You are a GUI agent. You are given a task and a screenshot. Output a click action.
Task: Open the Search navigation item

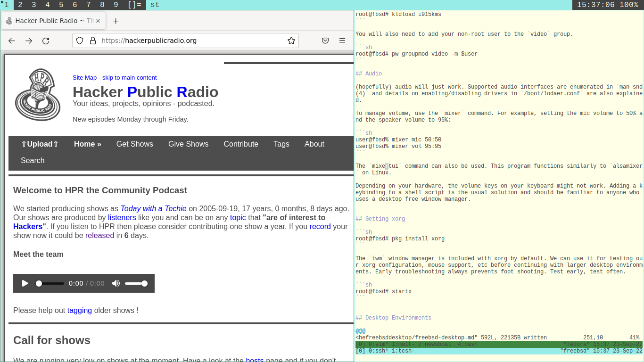tap(33, 161)
